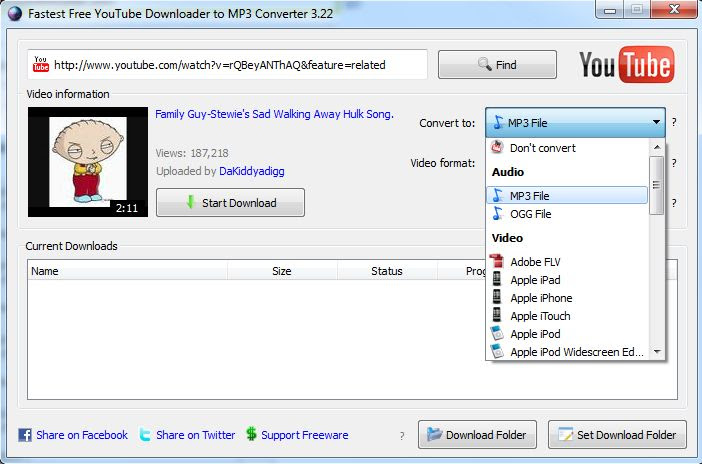Click the Don't convert icon

497,147
